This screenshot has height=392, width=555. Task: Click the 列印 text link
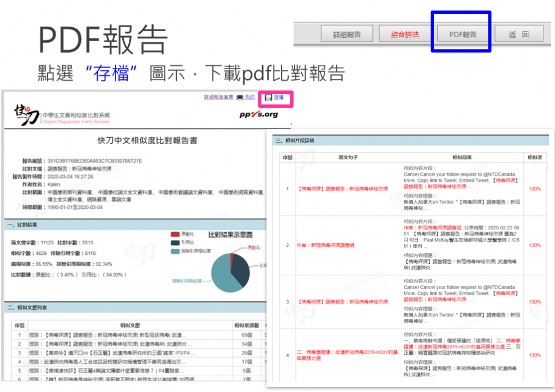(250, 97)
